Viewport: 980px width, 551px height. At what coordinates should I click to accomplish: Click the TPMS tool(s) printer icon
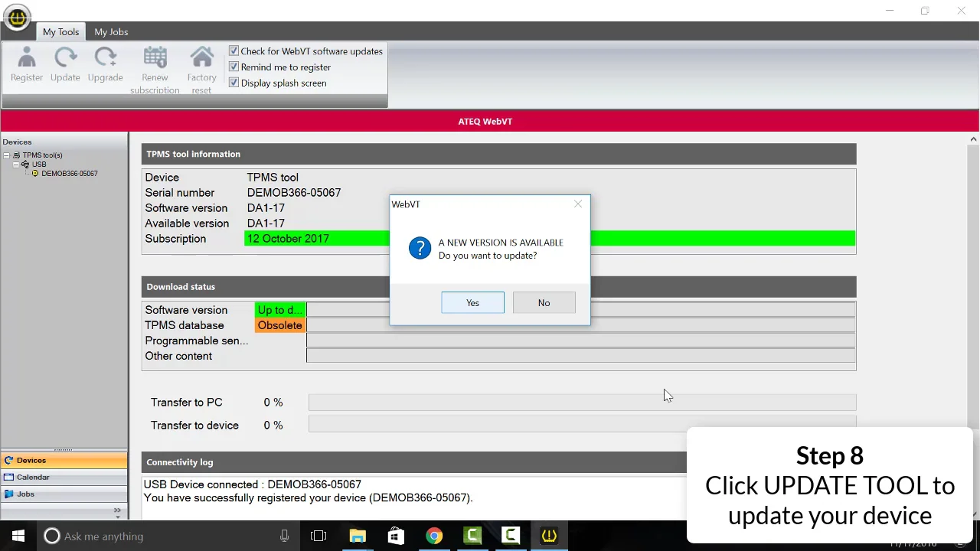point(17,155)
